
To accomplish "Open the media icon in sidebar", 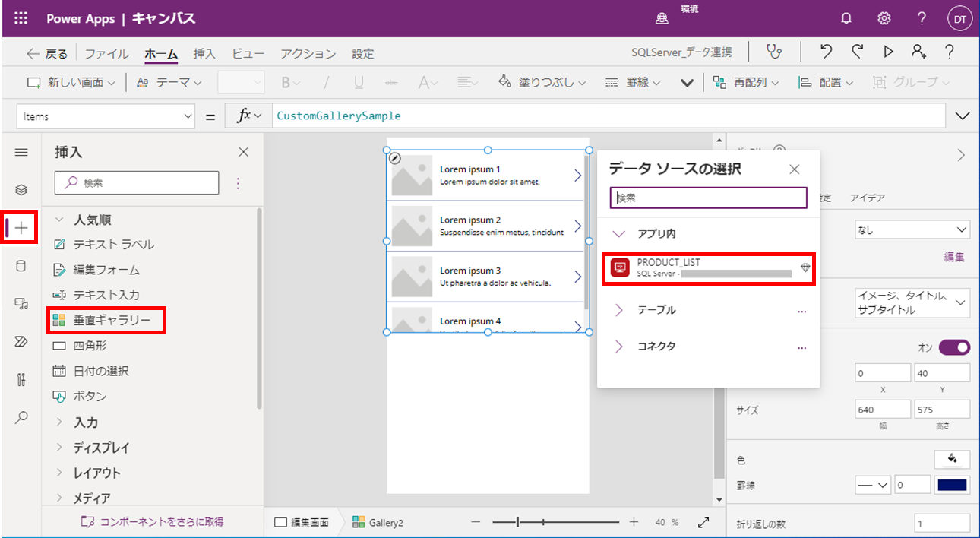I will coord(21,303).
